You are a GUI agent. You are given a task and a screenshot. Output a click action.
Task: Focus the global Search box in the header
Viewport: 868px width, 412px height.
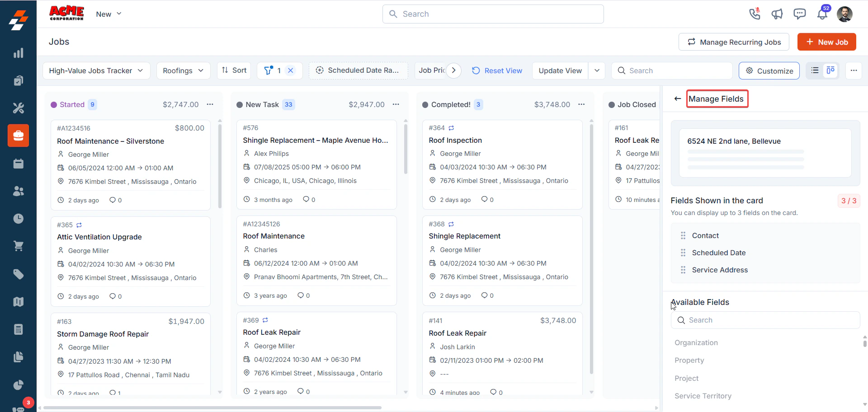493,14
